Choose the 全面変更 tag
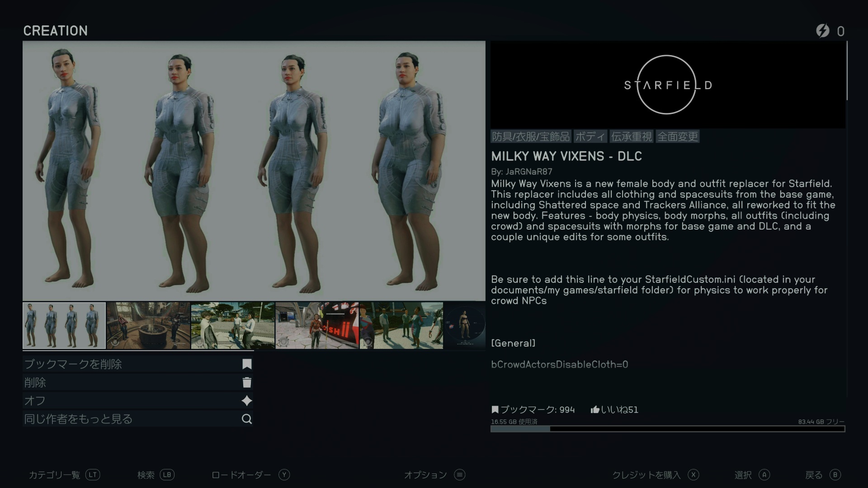 coord(677,136)
